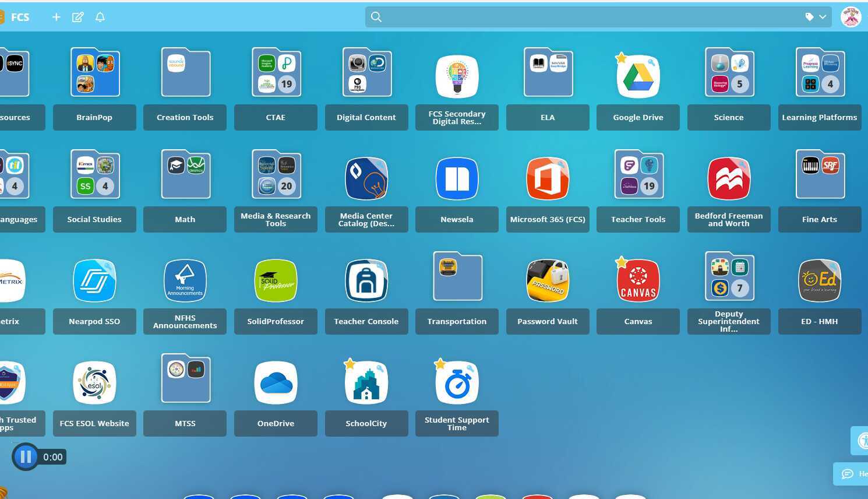Image resolution: width=868 pixels, height=499 pixels.
Task: Click the Password Vault label button
Action: 548,322
